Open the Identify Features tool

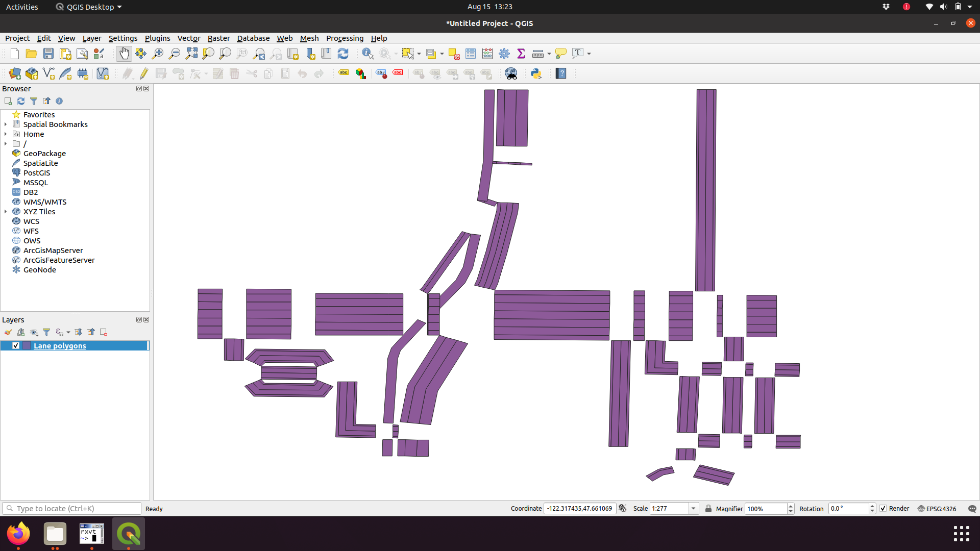pos(367,54)
